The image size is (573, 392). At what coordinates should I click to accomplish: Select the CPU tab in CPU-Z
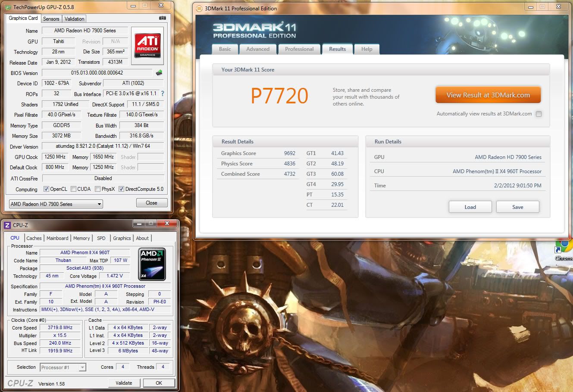click(x=15, y=238)
